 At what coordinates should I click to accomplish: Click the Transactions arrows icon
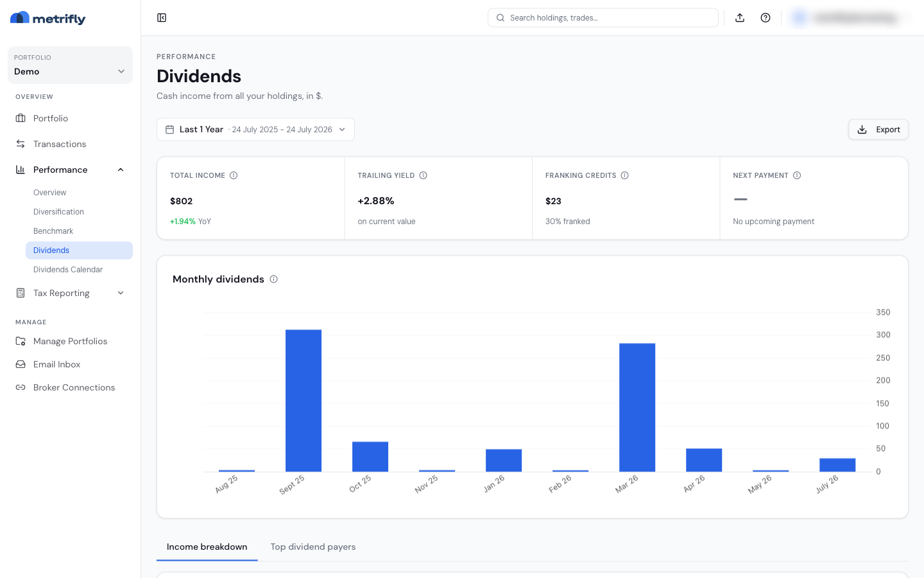[x=21, y=144]
